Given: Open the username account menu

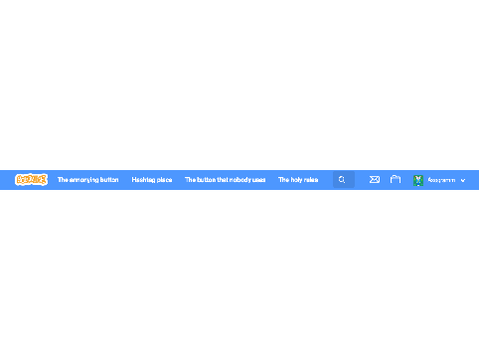Looking at the screenshot, I should click(x=441, y=180).
